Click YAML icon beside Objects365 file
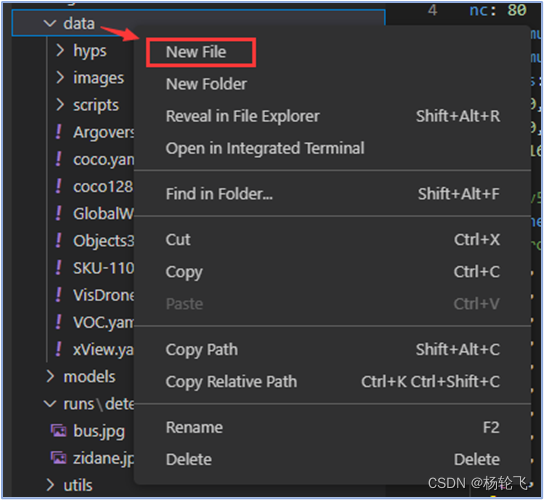Screen dimensions: 544x500 [59, 240]
